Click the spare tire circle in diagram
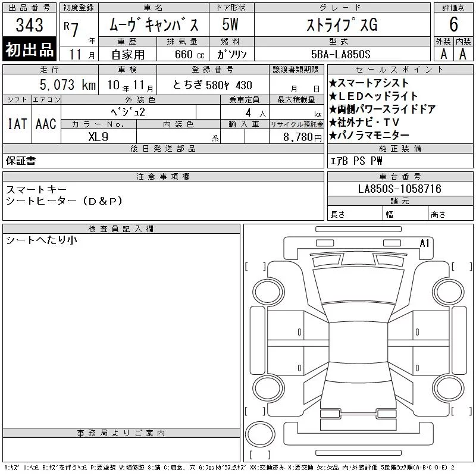Screen dimensions: 476x476 point(260,434)
